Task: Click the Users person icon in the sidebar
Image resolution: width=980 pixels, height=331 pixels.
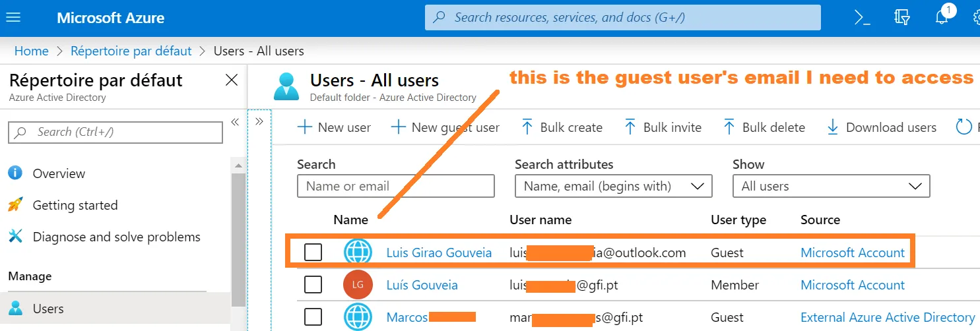Action: [15, 309]
